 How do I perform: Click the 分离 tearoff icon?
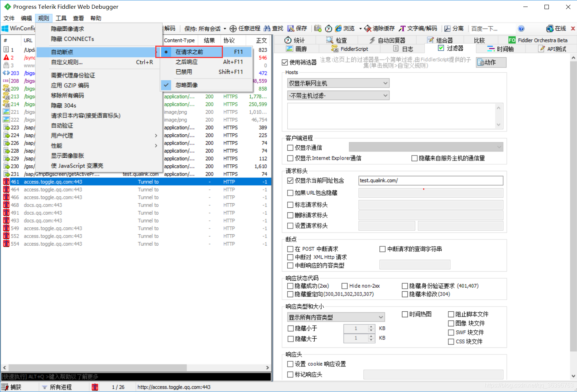click(x=448, y=28)
